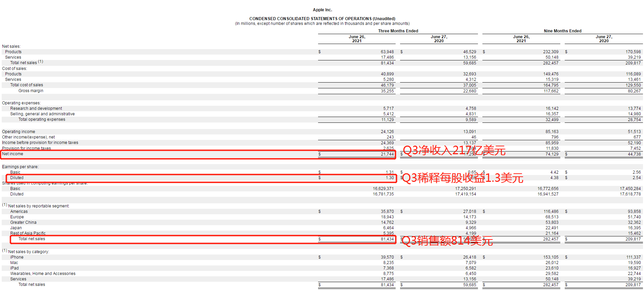Click the Total operating expenses label
The image size is (644, 291).
pos(42,119)
